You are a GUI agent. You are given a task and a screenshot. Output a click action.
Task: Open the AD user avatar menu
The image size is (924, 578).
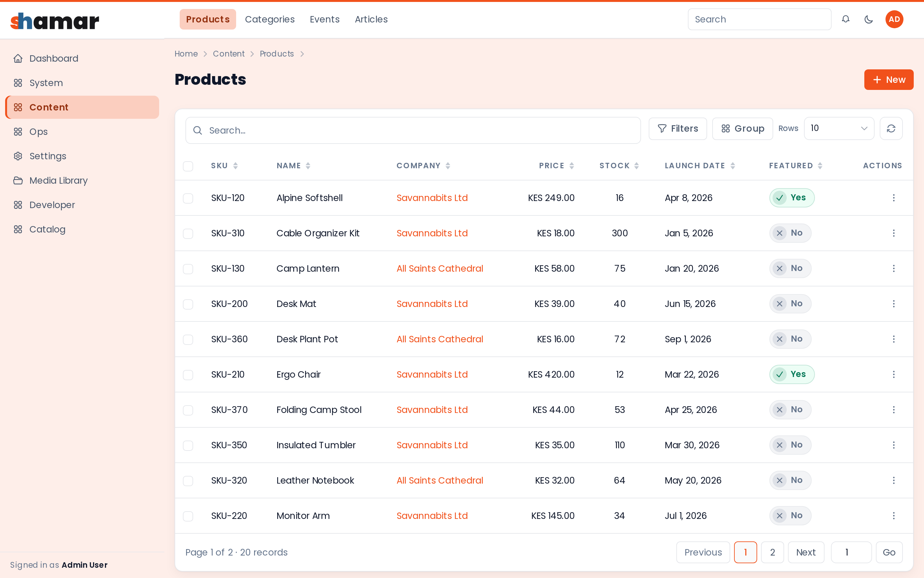pos(894,19)
